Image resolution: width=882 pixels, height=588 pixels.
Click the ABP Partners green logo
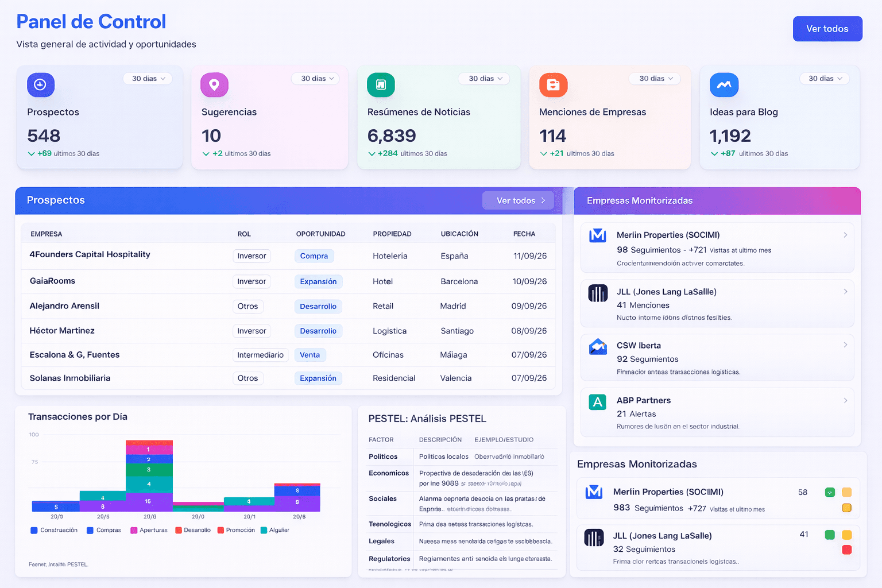pyautogui.click(x=598, y=402)
